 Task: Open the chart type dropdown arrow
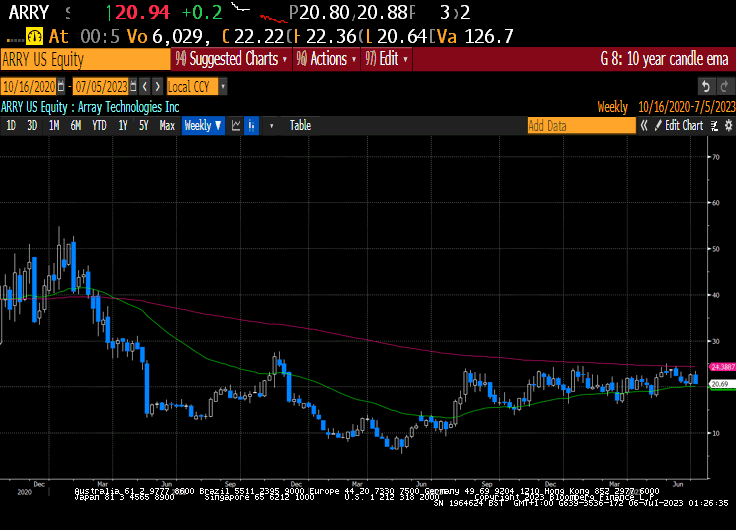271,126
